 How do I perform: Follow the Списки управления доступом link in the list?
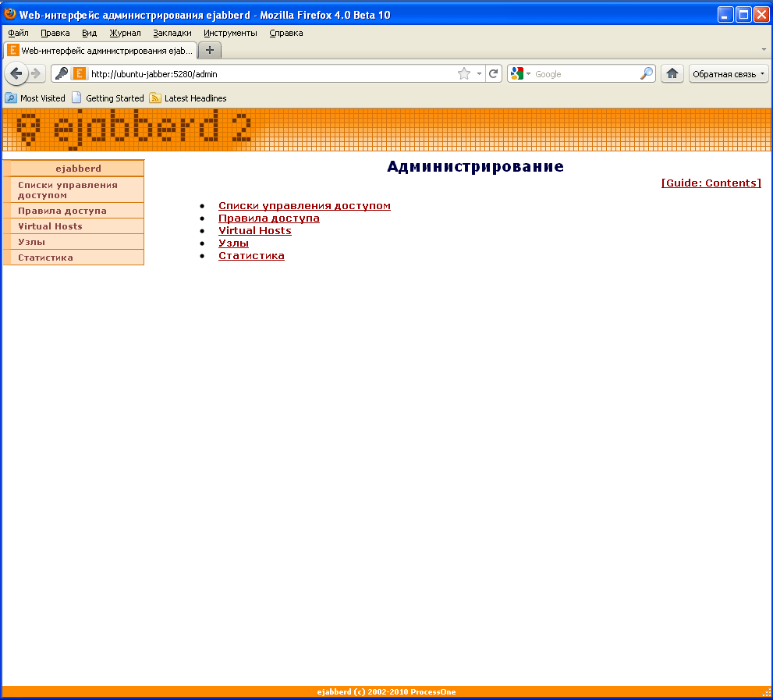(x=304, y=206)
